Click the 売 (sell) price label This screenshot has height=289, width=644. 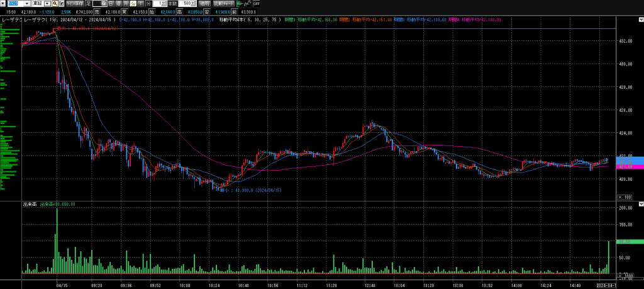[x=97, y=11]
